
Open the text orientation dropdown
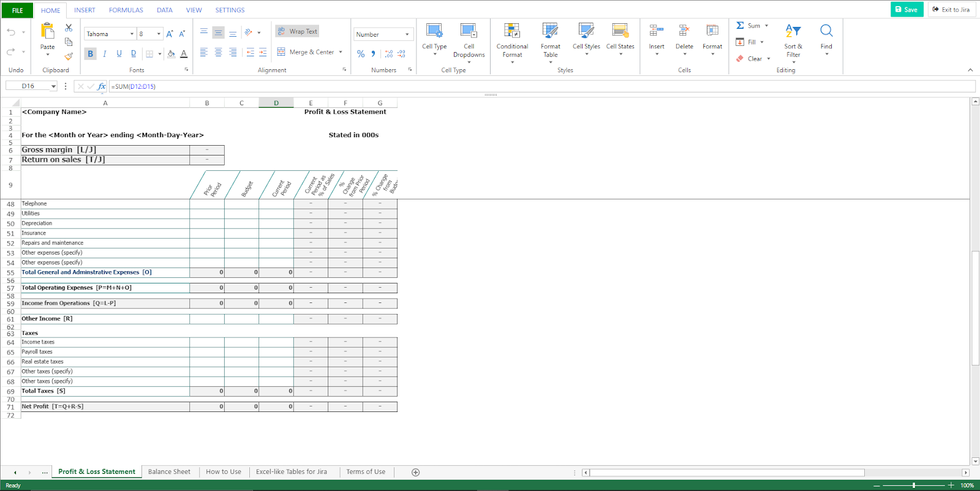(259, 32)
